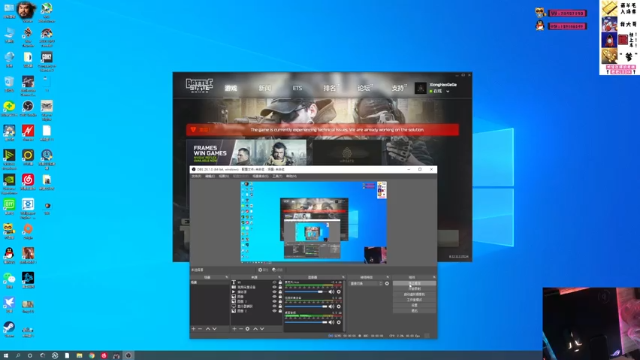This screenshot has height=360, width=640.
Task: Click the top Controls button for starting streaming
Action: [x=414, y=283]
